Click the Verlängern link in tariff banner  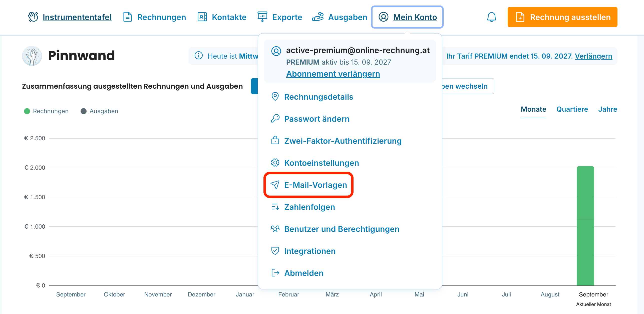[x=593, y=56]
